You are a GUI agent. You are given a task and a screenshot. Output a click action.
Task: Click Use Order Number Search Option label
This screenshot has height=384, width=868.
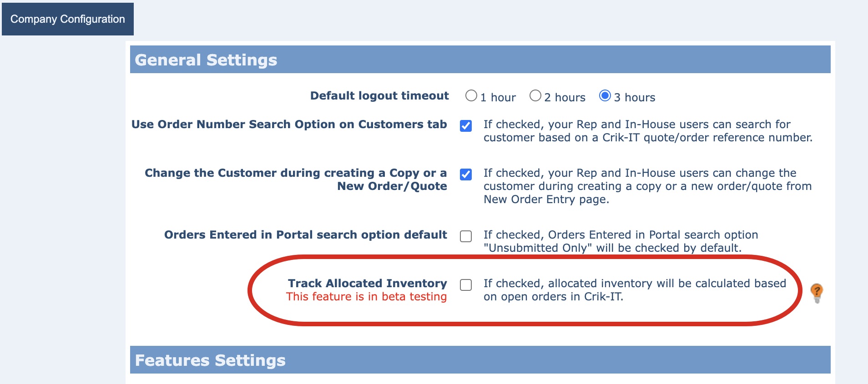(x=289, y=125)
